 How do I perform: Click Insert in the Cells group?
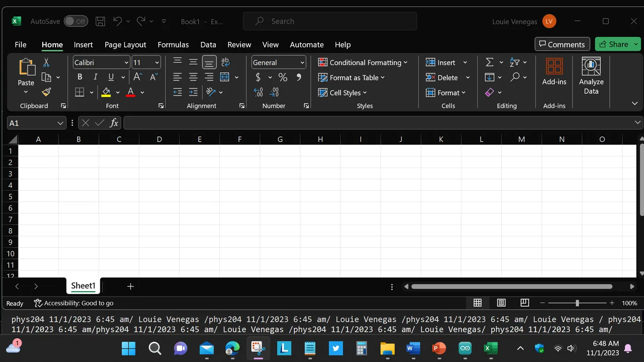pyautogui.click(x=441, y=63)
